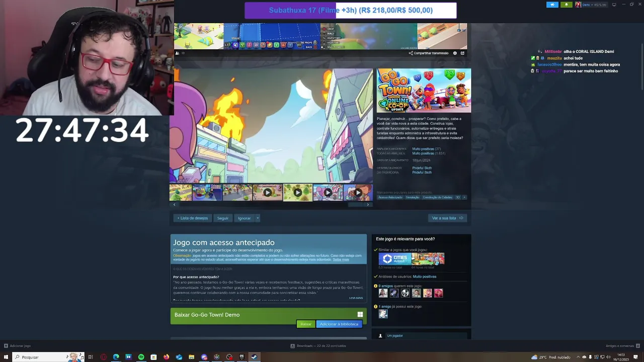The height and width of the screenshot is (362, 644).
Task: Click the Windows platform icon on the demo bar
Action: [x=360, y=315]
